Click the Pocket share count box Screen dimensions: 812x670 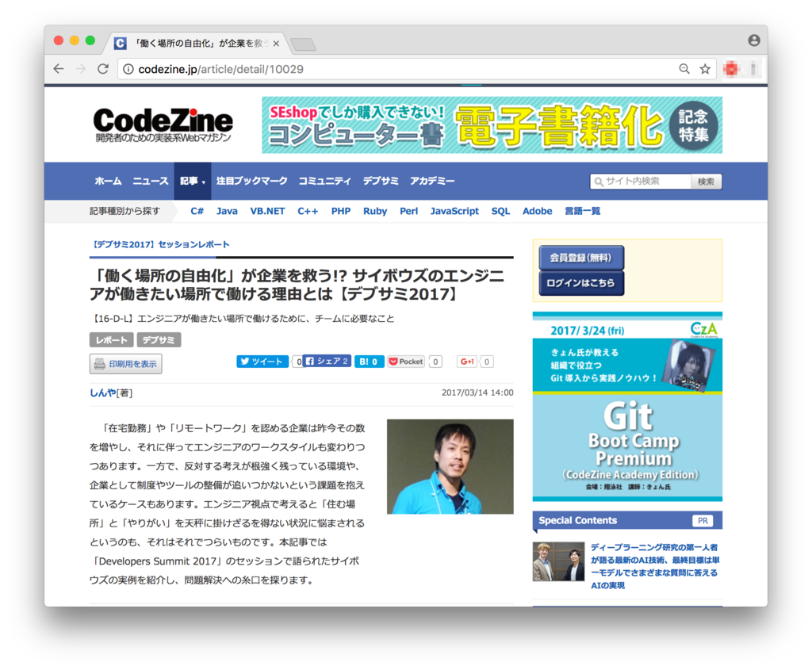point(435,362)
